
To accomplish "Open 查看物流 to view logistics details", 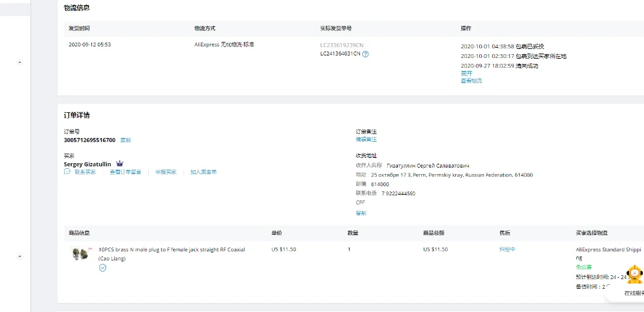I will [471, 81].
